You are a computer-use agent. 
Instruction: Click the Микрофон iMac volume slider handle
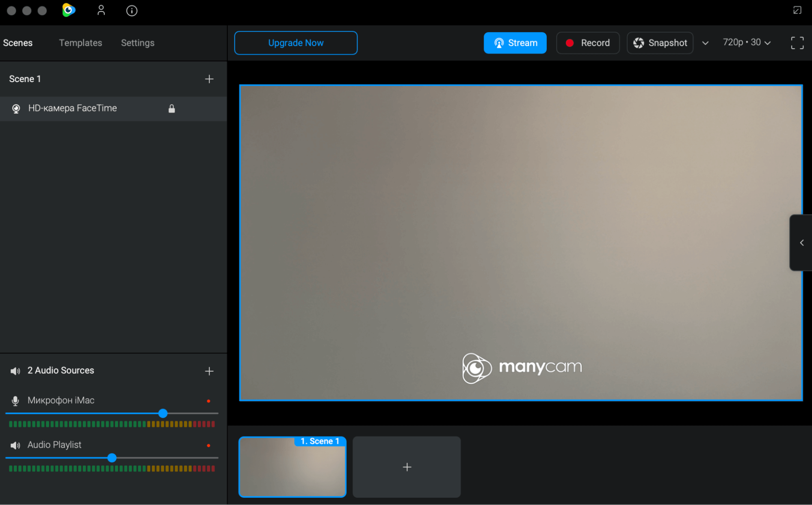click(x=163, y=413)
